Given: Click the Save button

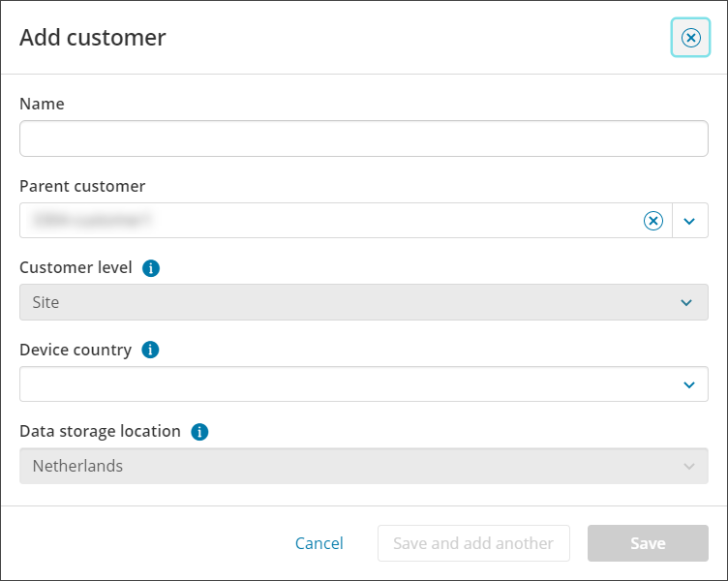Looking at the screenshot, I should [647, 543].
